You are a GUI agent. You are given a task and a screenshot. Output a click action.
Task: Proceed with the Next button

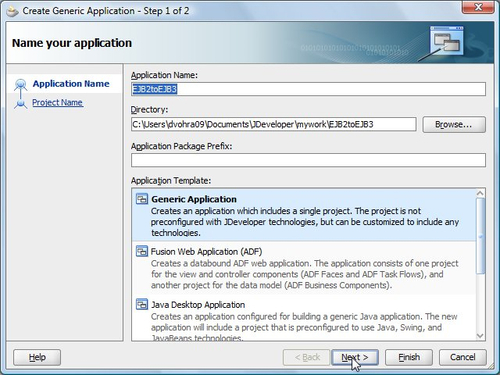point(355,357)
